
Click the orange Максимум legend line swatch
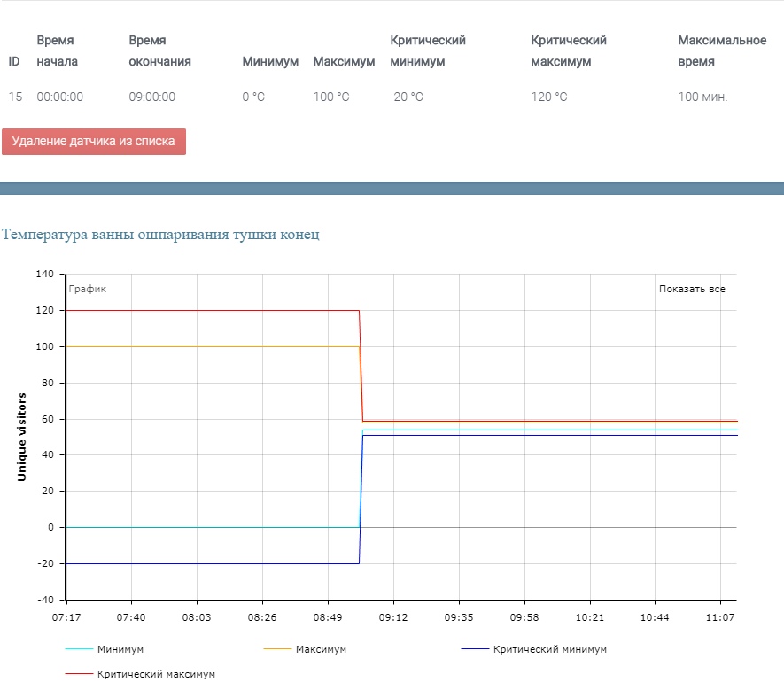point(277,649)
